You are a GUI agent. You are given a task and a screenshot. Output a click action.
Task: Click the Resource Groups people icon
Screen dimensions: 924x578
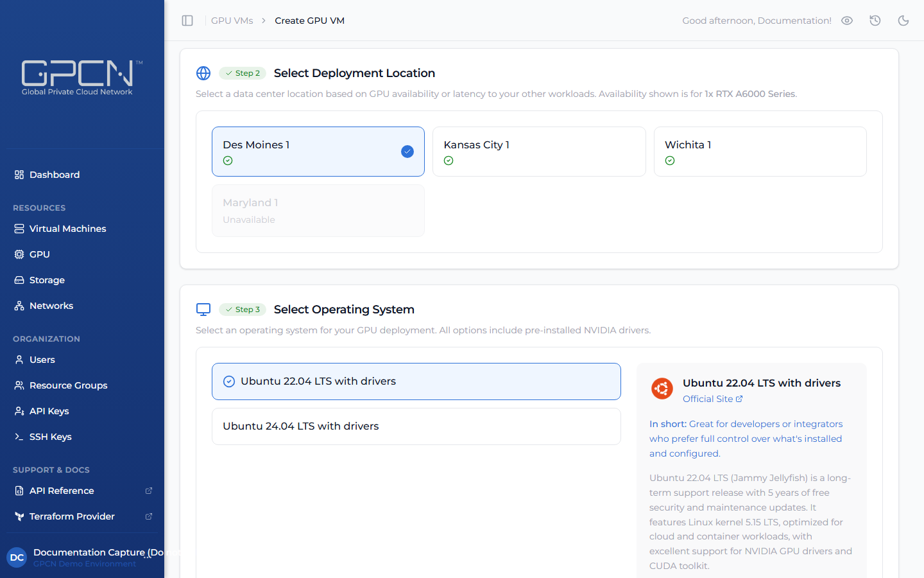click(19, 385)
